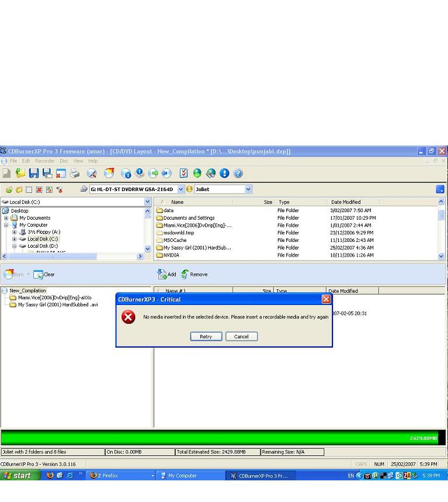Click the burn disc flame toolbar icon
This screenshot has height=502, width=448.
coord(109,173)
